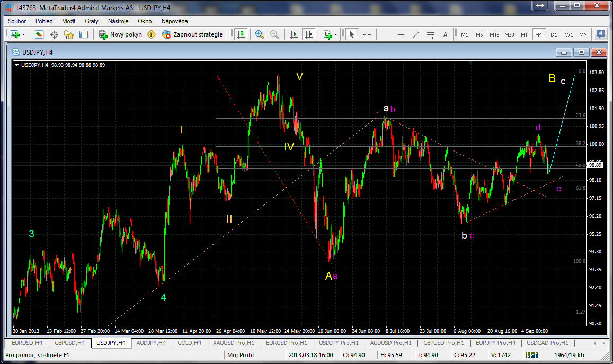
Task: Switch to EURUSD-Pro,H1 chart tab
Action: click(287, 343)
